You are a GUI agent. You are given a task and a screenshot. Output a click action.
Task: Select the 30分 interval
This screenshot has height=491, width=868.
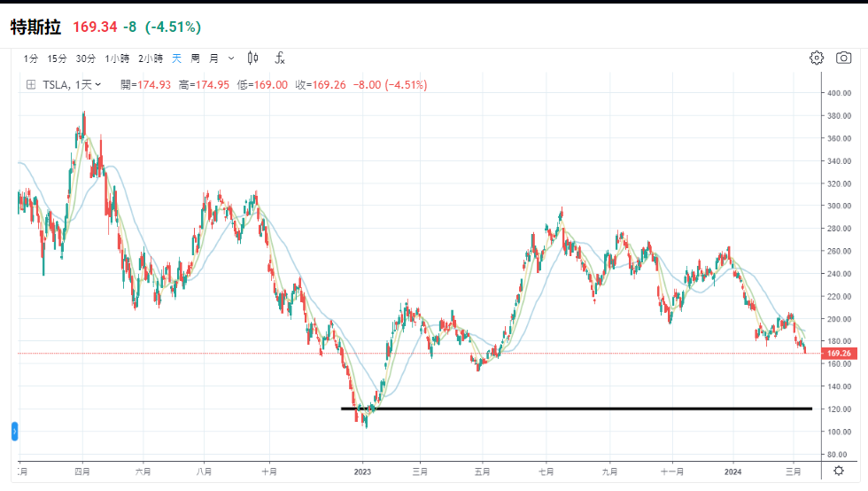click(x=86, y=58)
